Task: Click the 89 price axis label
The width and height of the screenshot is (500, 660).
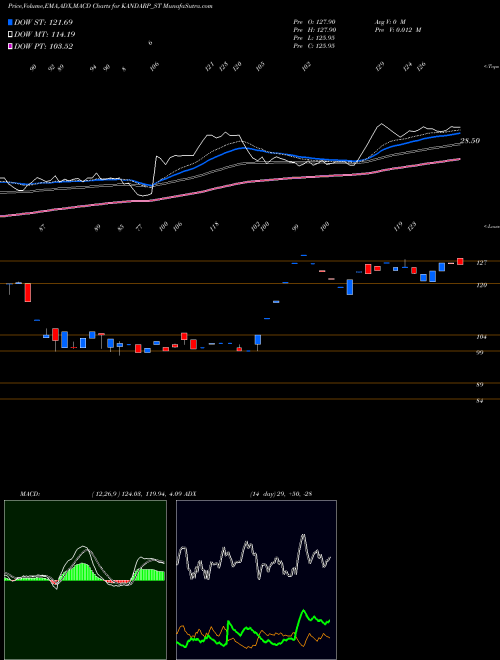Action: pos(480,385)
